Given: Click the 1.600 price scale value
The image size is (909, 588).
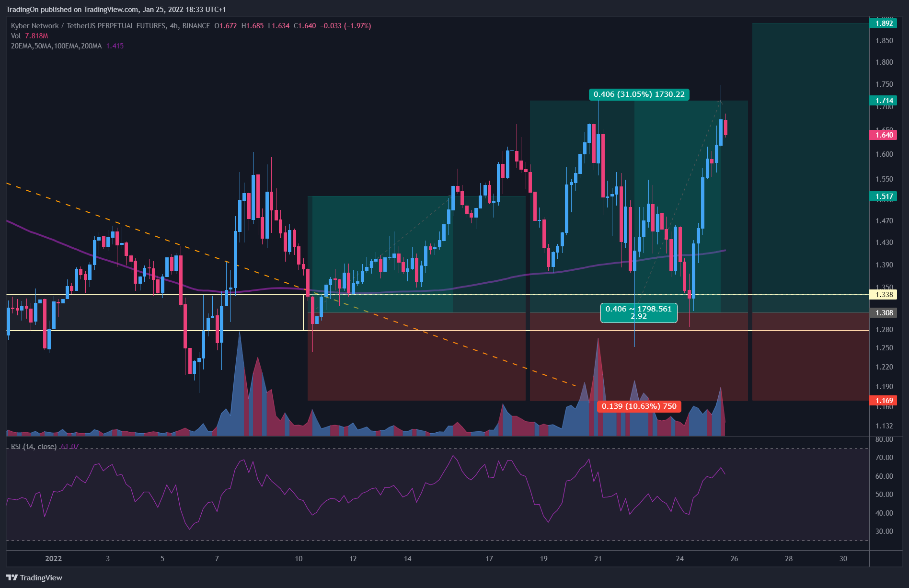Looking at the screenshot, I should (x=884, y=154).
